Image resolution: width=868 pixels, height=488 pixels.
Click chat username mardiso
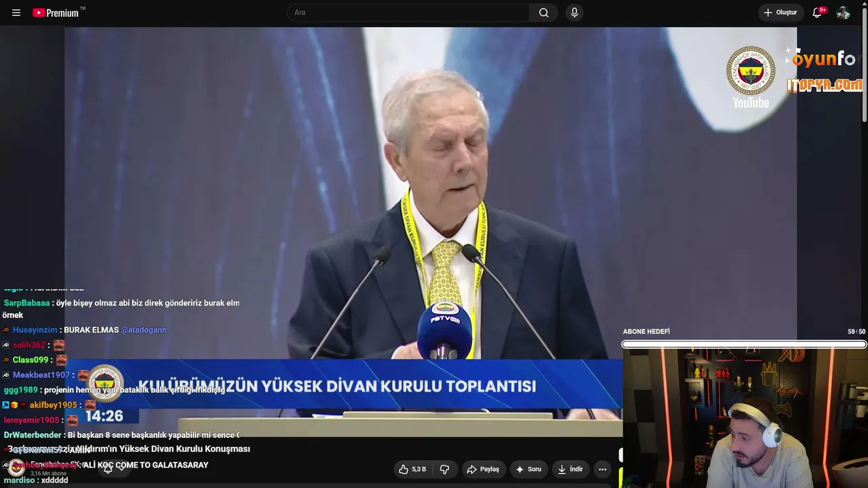click(18, 480)
